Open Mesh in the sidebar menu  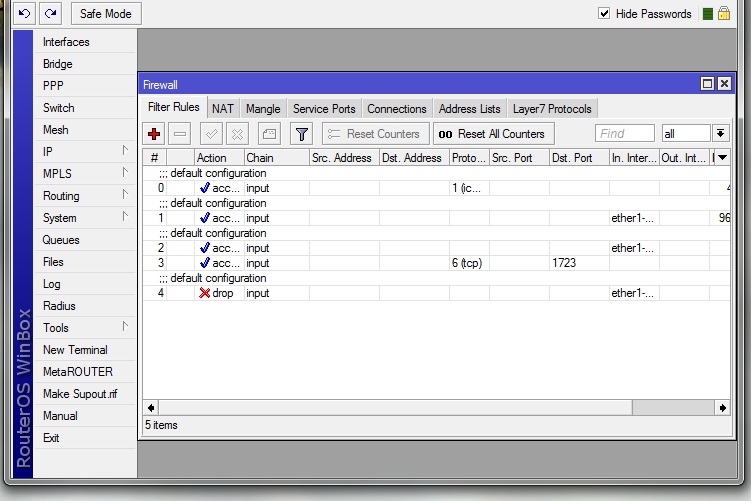(85, 130)
